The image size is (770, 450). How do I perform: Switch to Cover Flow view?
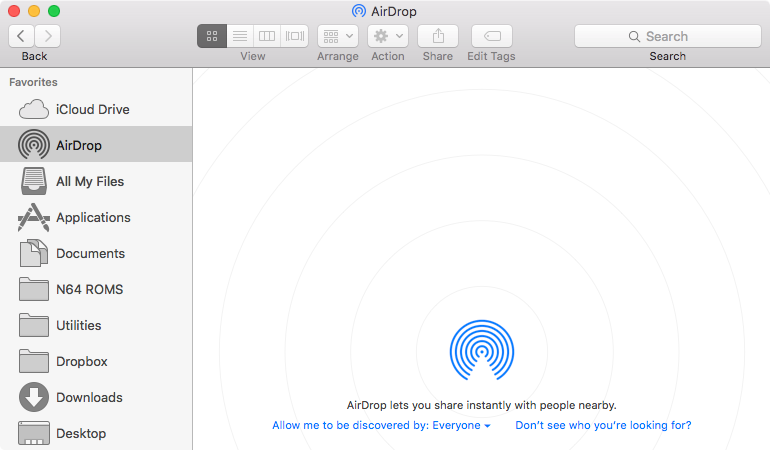point(295,36)
